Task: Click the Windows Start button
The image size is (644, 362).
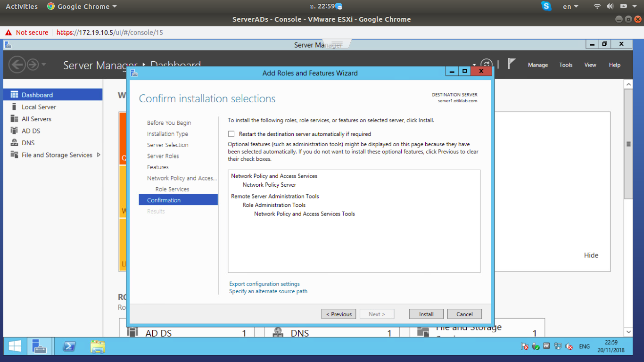Action: tap(15, 347)
